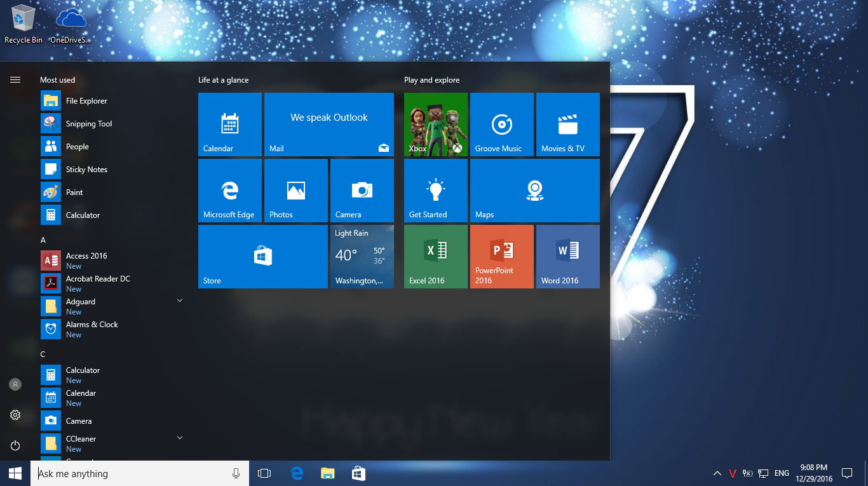
Task: Launch Microsoft Edge tile
Action: (230, 191)
